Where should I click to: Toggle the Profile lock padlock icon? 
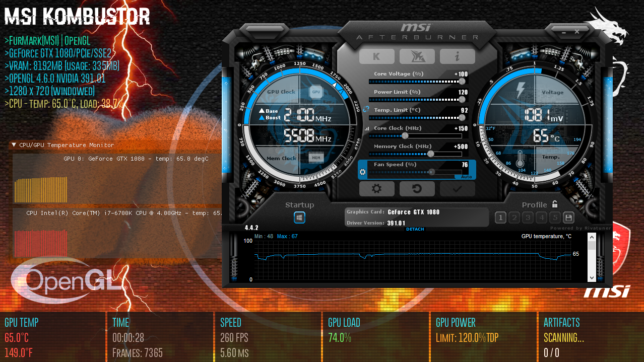(x=554, y=204)
